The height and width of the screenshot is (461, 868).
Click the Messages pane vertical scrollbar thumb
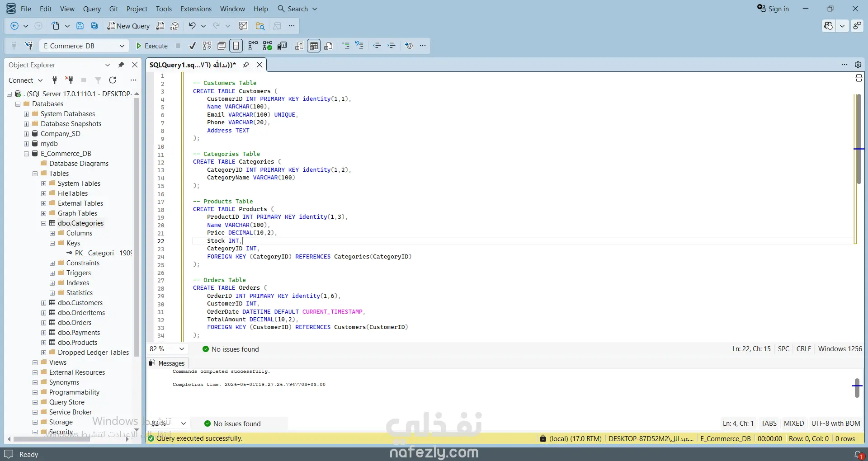tap(857, 388)
